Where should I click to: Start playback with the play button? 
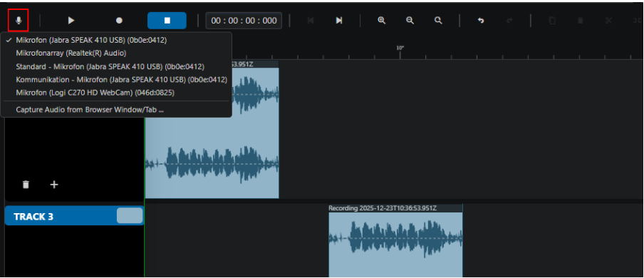[71, 21]
